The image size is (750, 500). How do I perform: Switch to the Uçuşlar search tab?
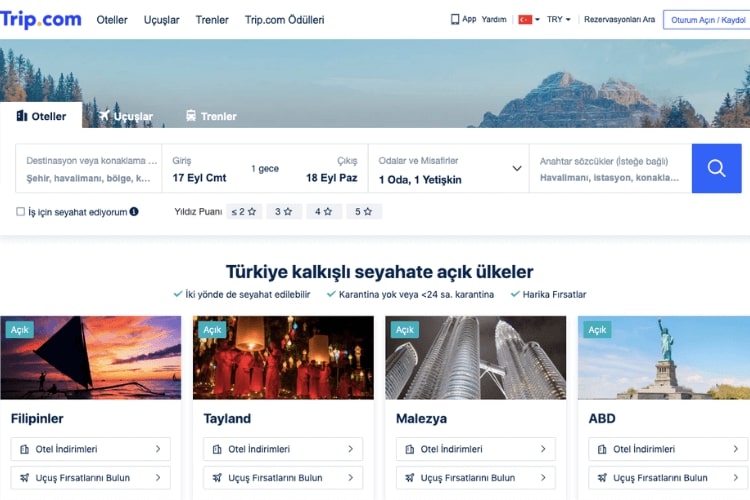pos(126,116)
